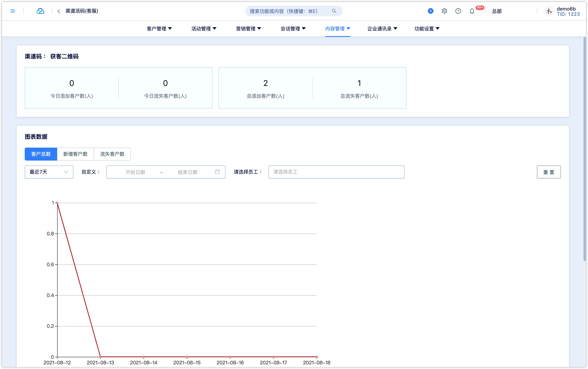Click the 图表数据 section heading
Screen dimensions: 588x369
(x=36, y=137)
